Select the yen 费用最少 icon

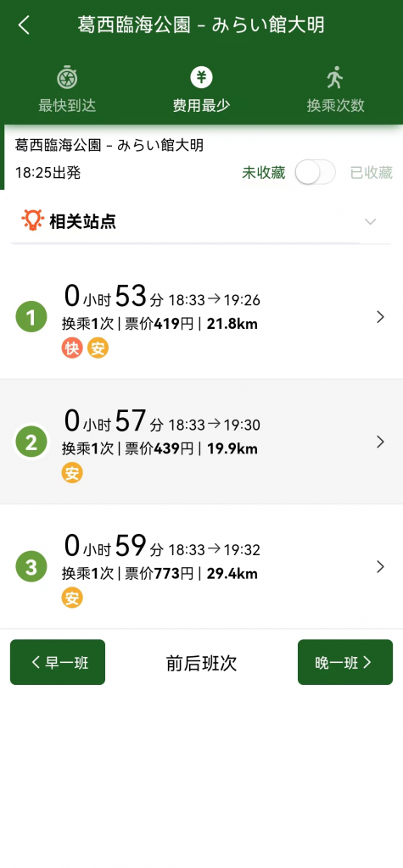point(201,77)
